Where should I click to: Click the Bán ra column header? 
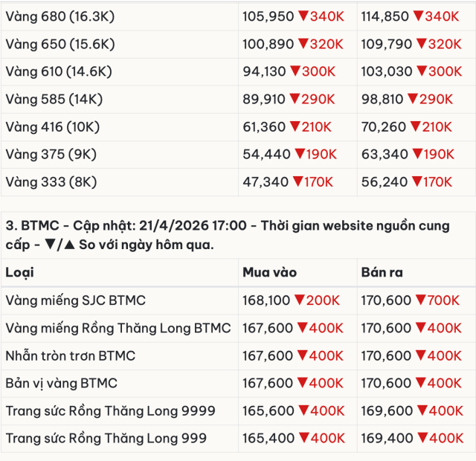tap(382, 272)
